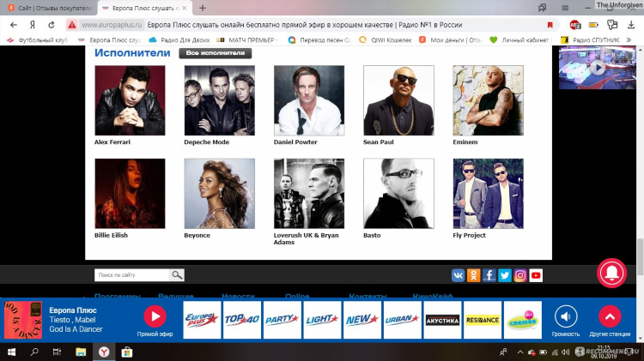Show hidden system tray icons
The image size is (644, 361).
tap(520, 352)
